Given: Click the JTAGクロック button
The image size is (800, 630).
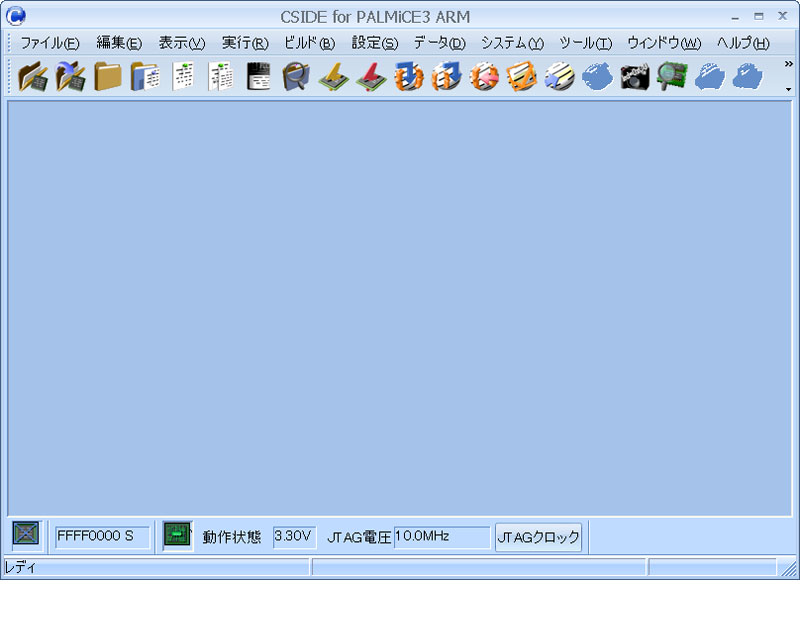Looking at the screenshot, I should (x=538, y=537).
